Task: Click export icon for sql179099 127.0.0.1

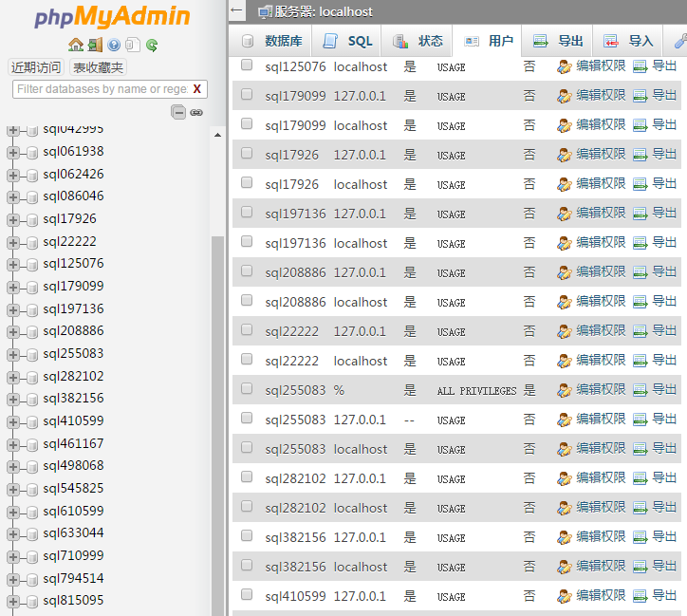Action: click(641, 96)
